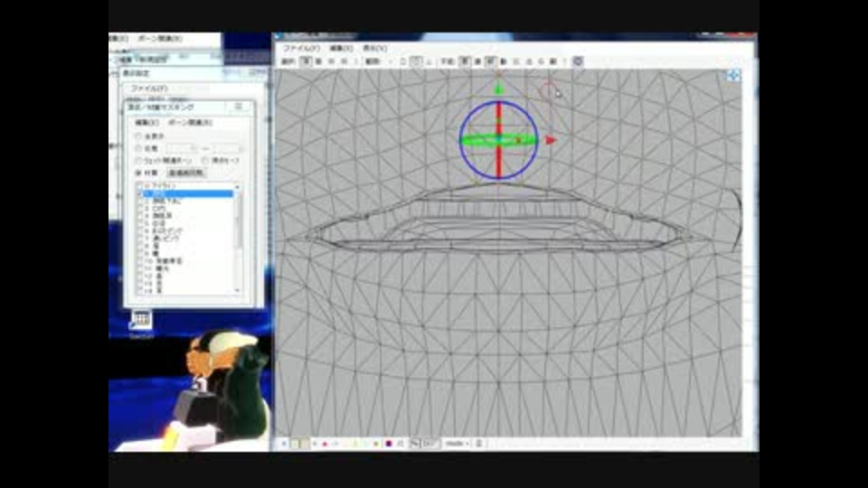The height and width of the screenshot is (488, 868).
Task: Toggle face selection button, second after 選択
Action: tap(318, 62)
